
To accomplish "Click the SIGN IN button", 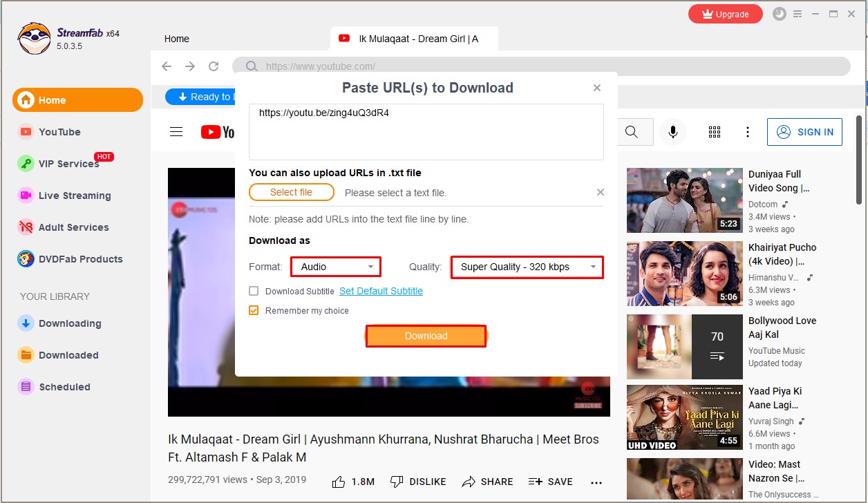I will pyautogui.click(x=804, y=132).
